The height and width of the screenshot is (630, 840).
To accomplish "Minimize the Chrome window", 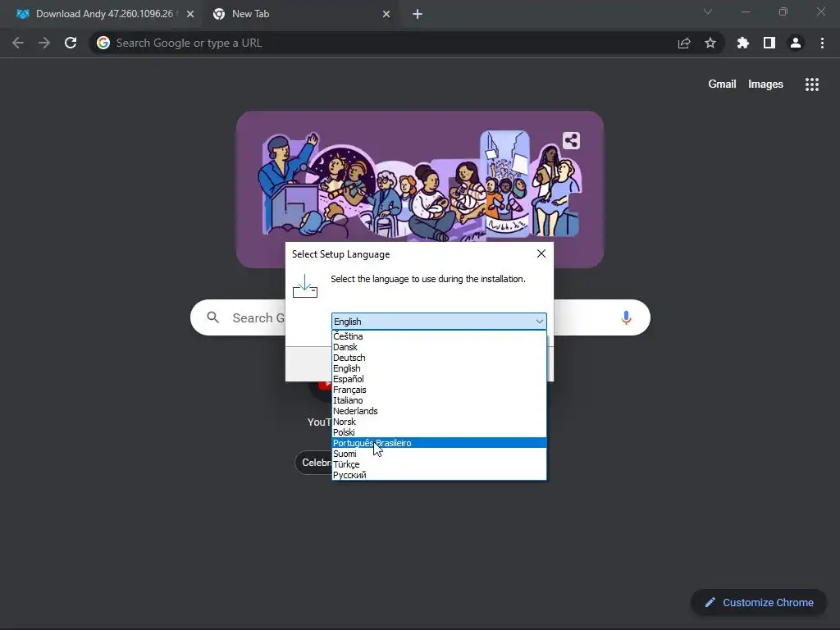I will pos(745,11).
